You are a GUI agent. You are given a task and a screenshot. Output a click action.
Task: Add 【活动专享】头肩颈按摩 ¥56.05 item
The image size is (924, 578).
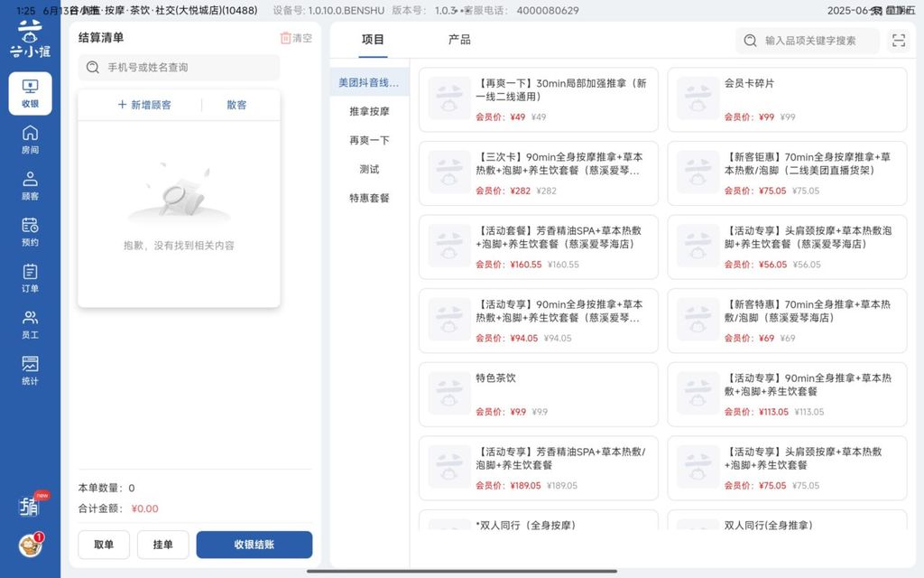[787, 247]
